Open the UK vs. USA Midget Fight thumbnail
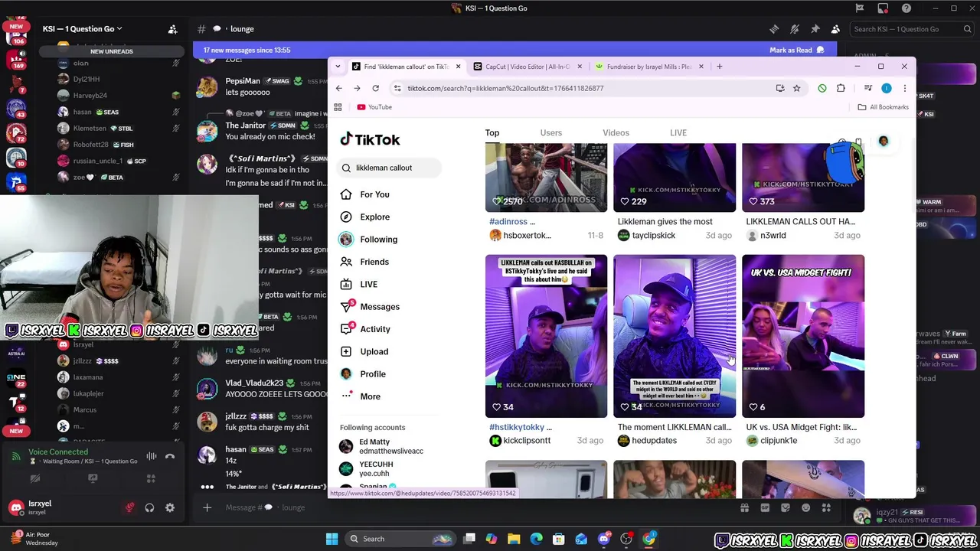Screen dimensions: 980x551 (803, 336)
